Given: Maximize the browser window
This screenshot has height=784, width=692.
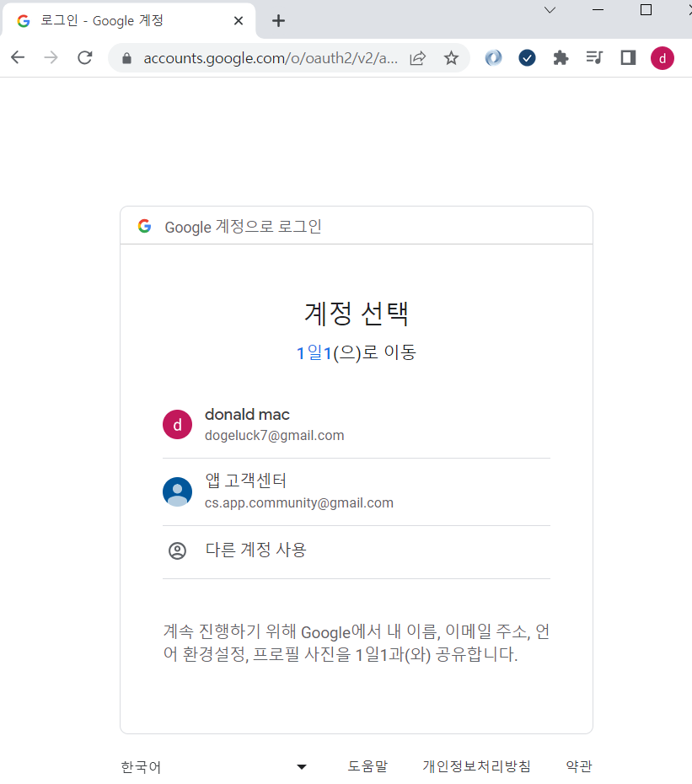Looking at the screenshot, I should click(x=646, y=10).
